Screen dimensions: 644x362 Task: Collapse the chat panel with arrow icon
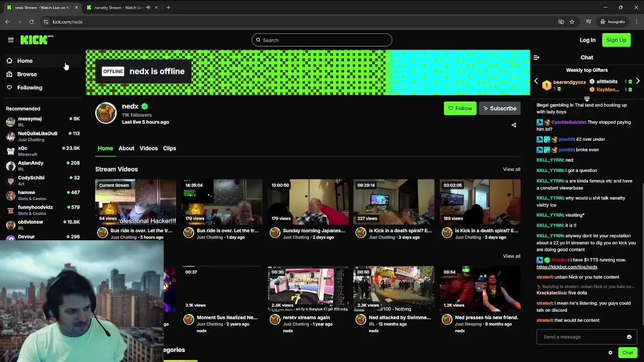[x=536, y=57]
